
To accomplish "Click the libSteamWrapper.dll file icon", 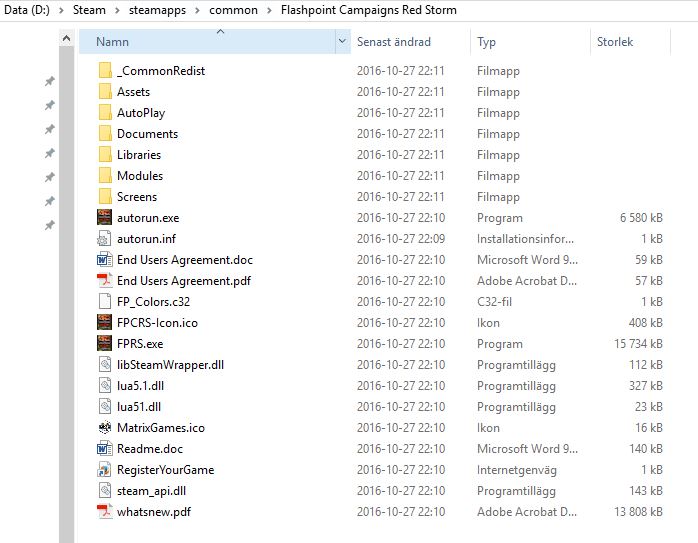I will [x=105, y=364].
